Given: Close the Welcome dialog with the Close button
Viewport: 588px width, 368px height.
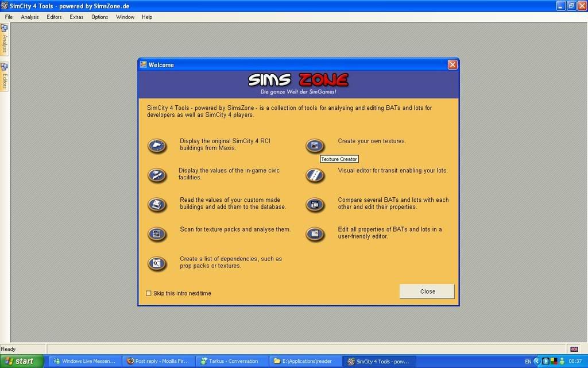Looking at the screenshot, I should (427, 292).
